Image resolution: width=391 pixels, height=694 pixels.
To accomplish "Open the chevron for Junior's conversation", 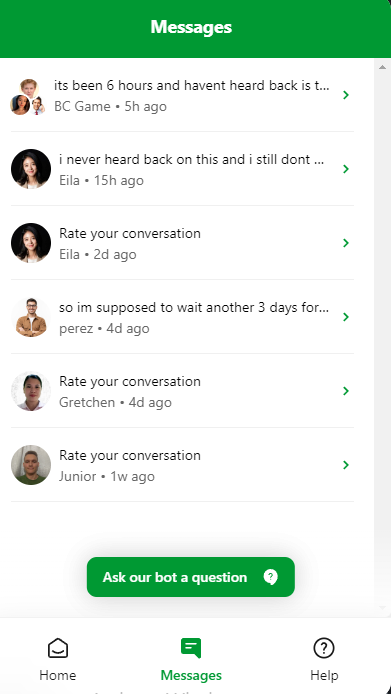I will coord(346,465).
